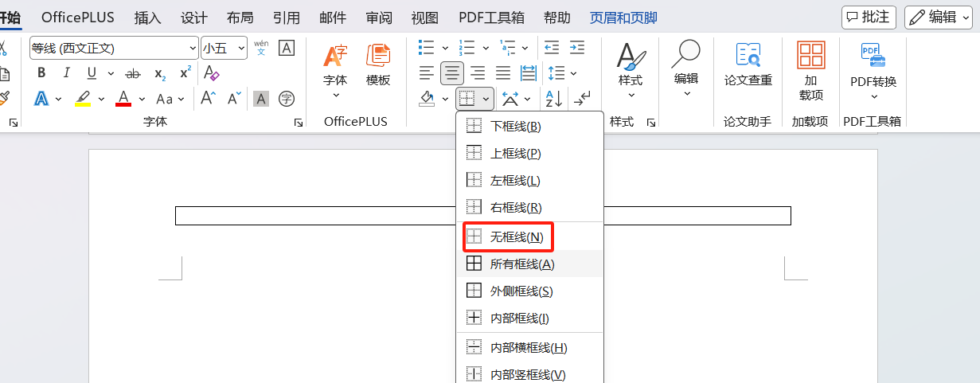Apply text effects (blue outlined A)
The width and height of the screenshot is (980, 383).
(x=41, y=99)
